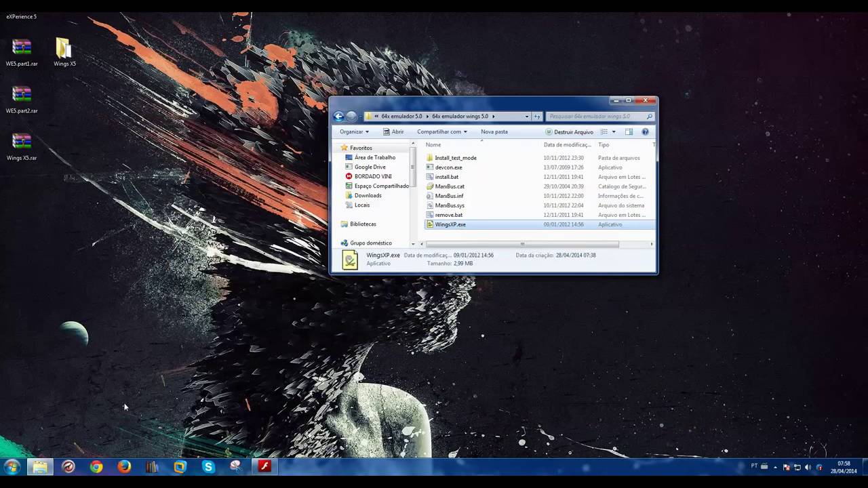
Task: Click the VMware taskbar icon
Action: (180, 467)
